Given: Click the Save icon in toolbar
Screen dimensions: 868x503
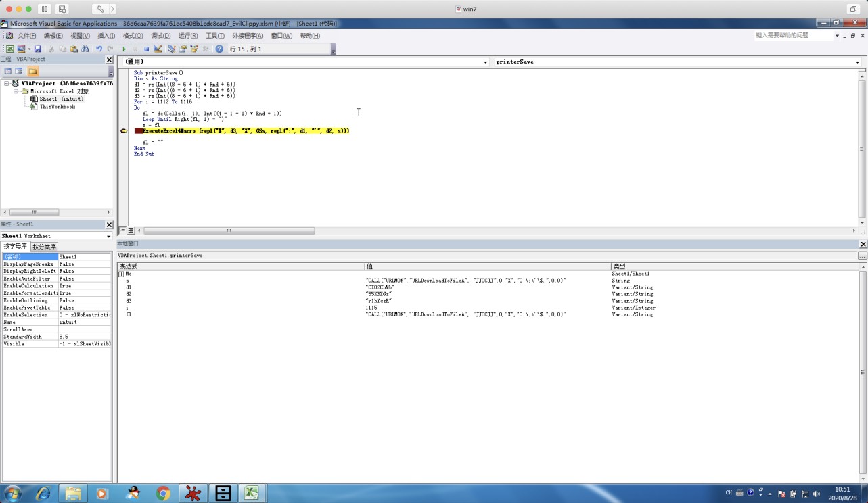Looking at the screenshot, I should coord(38,49).
